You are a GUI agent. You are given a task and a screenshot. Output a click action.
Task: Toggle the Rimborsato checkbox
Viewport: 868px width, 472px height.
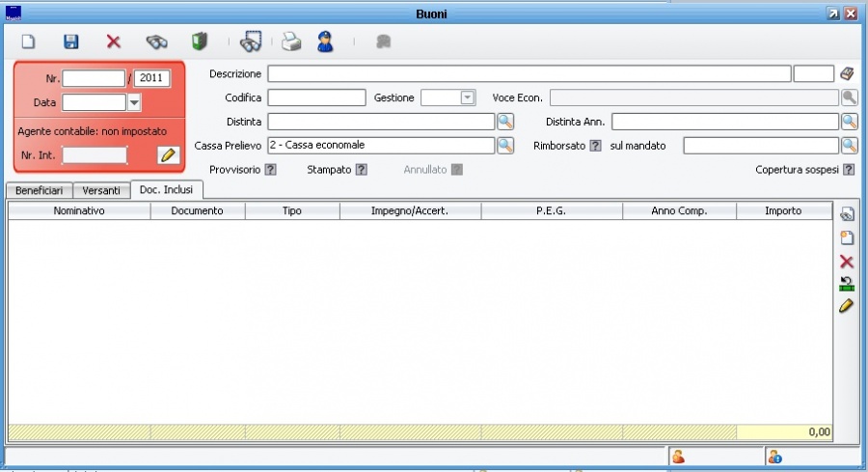595,146
